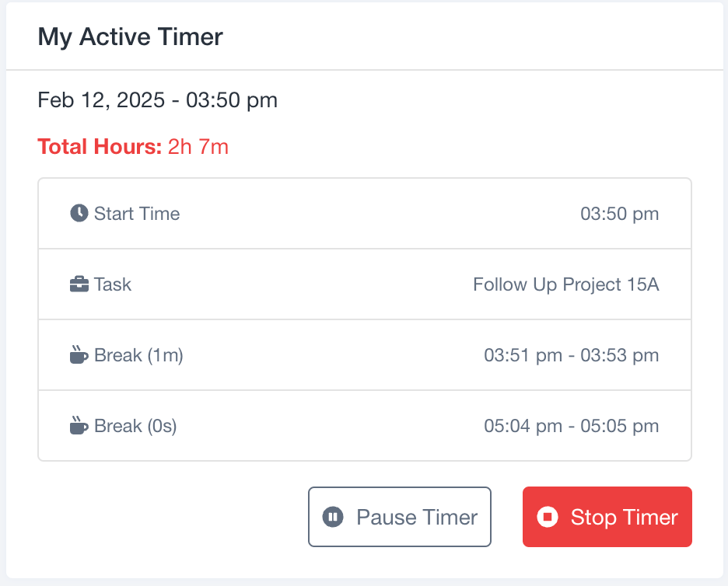Click the coffee cup icon for Break (0s)
The height and width of the screenshot is (586, 728).
[x=79, y=425]
